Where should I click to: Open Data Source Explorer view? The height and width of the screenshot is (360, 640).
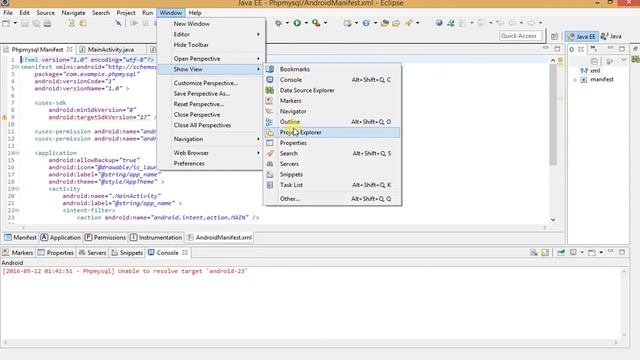(x=332, y=90)
